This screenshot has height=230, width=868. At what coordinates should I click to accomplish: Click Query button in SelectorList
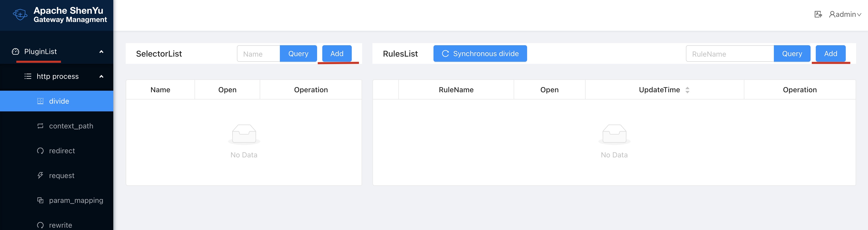pyautogui.click(x=298, y=53)
